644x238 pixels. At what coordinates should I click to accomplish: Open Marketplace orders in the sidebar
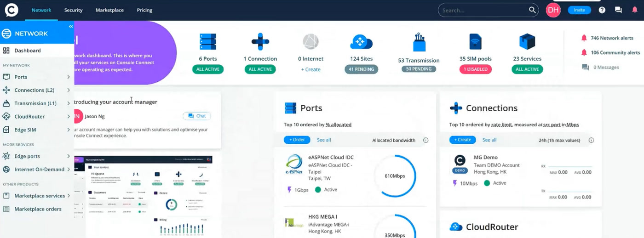37,209
